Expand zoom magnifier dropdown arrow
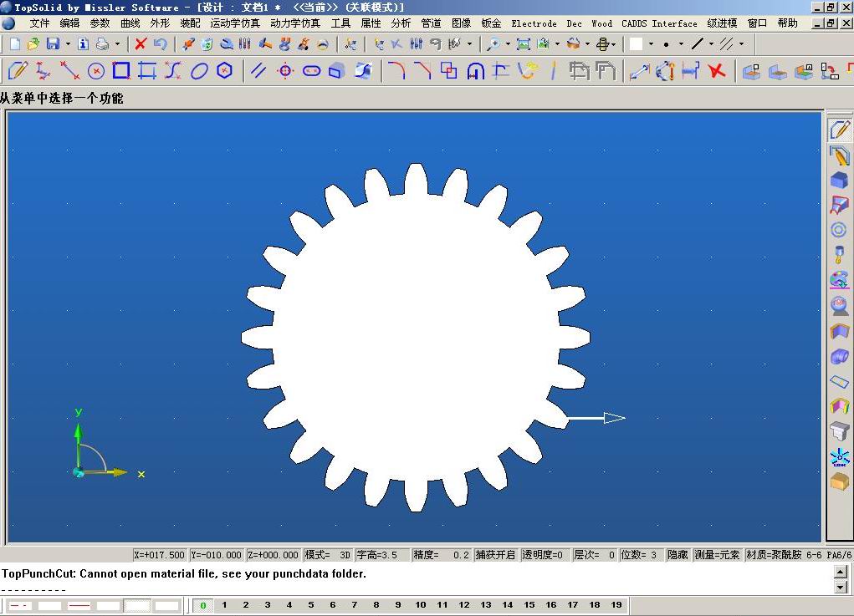 (509, 44)
